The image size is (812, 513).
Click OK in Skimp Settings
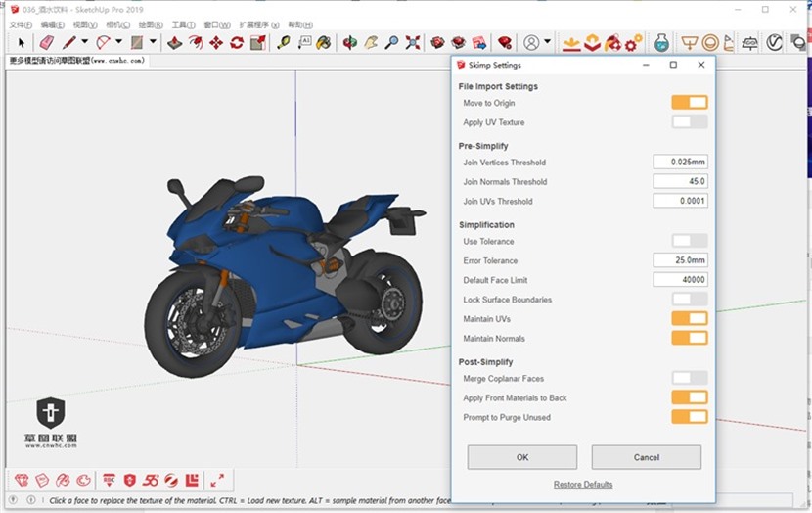pos(522,457)
